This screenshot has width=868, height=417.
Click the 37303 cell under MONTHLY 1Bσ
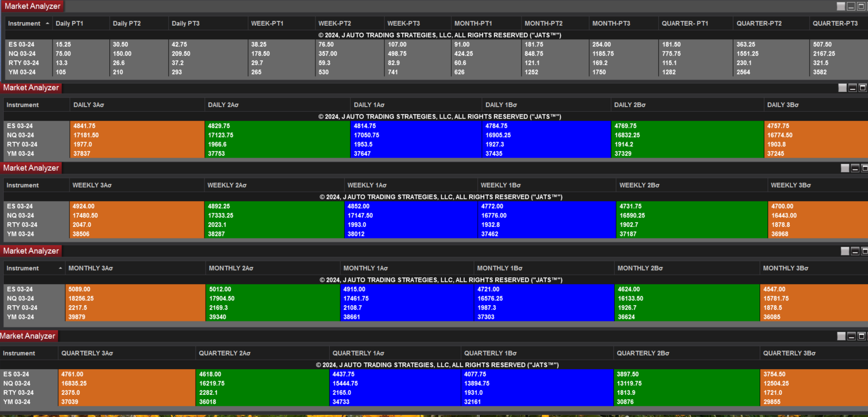(544, 317)
